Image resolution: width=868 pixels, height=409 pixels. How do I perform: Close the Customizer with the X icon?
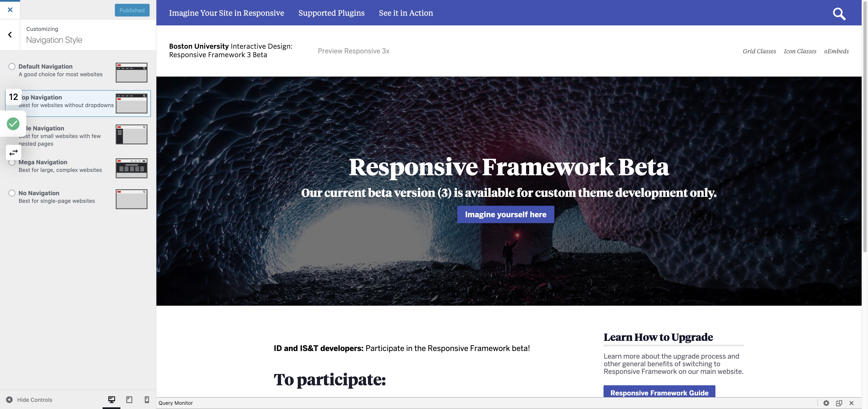pos(10,10)
